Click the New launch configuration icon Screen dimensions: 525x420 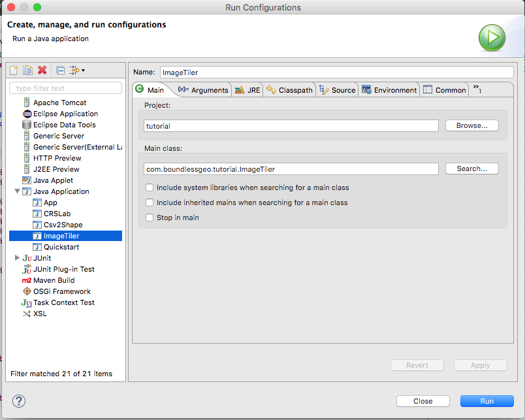[14, 71]
